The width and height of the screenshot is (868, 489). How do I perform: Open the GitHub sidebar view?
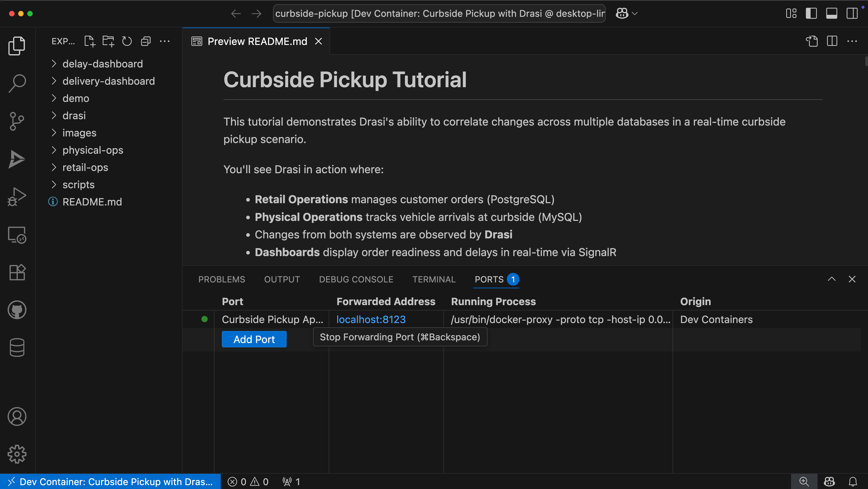[x=17, y=310]
